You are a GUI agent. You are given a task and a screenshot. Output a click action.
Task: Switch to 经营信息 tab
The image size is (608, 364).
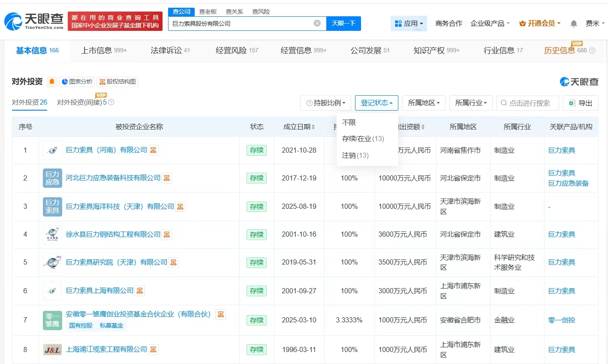click(x=304, y=51)
